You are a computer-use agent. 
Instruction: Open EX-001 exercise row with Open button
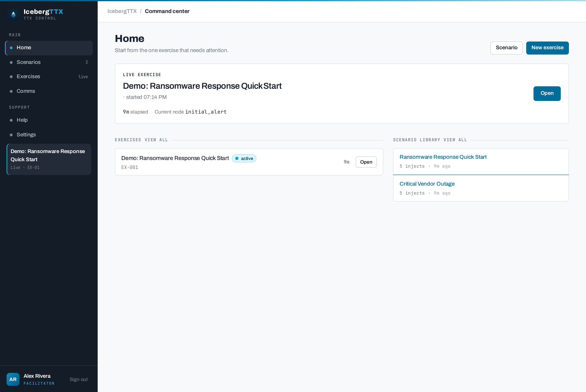(366, 162)
